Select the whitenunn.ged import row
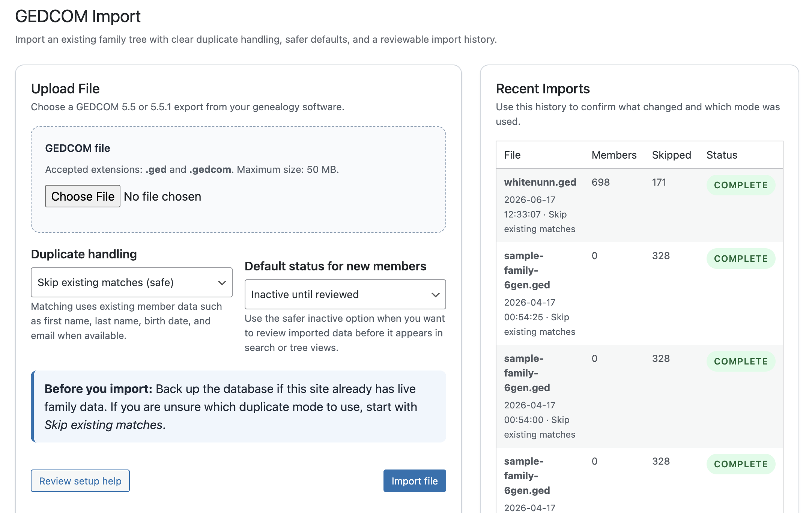Screen dimensions: 812x513 (639, 205)
